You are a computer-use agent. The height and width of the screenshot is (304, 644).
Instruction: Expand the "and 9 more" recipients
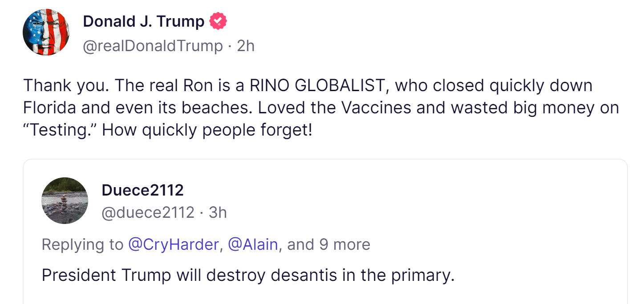(328, 244)
